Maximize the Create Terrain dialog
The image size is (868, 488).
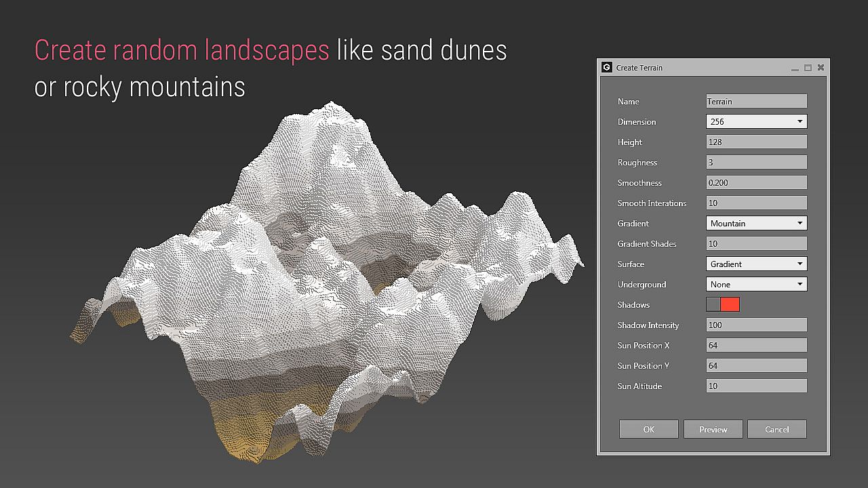[x=808, y=68]
